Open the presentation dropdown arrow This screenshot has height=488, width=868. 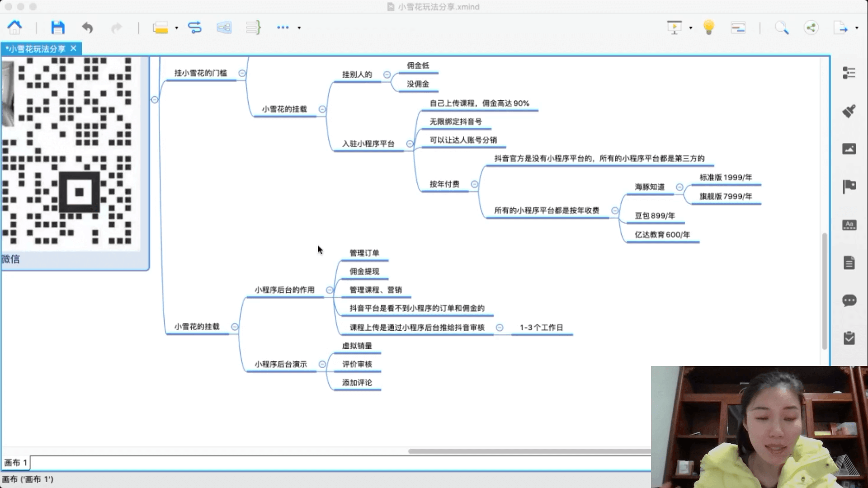(690, 28)
